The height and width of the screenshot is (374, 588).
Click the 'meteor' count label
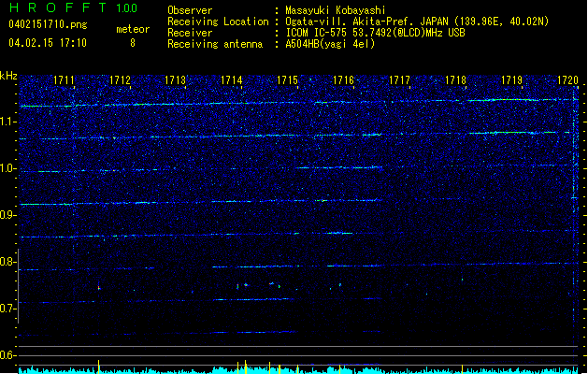click(x=133, y=29)
